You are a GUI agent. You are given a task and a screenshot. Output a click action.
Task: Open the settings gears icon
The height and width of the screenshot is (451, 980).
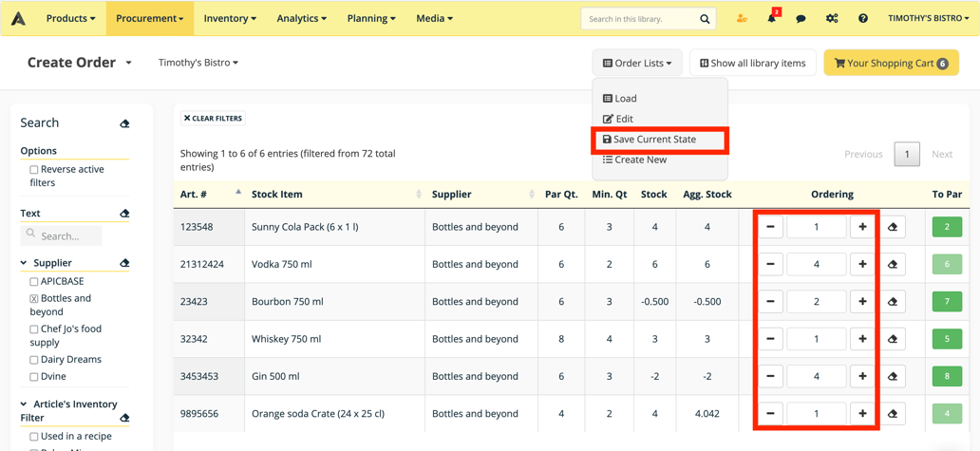[832, 18]
